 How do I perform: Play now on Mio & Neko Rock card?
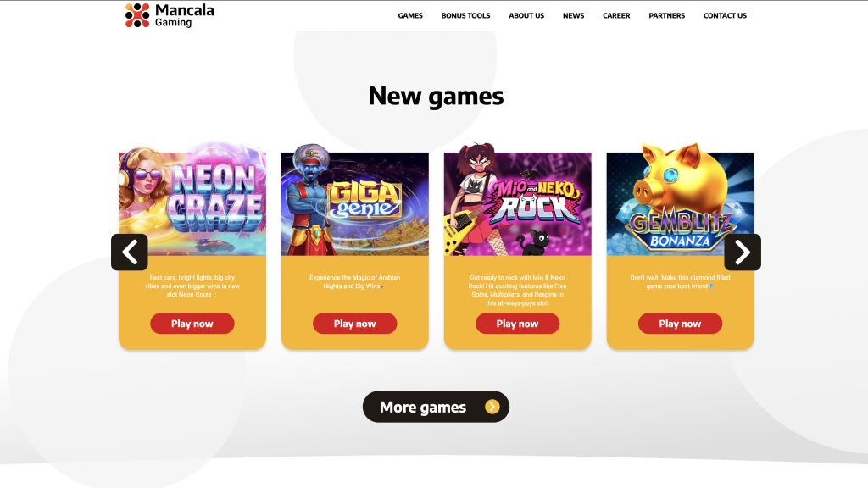pyautogui.click(x=518, y=324)
